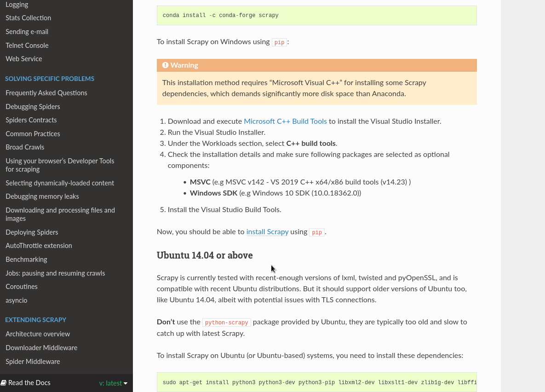Image resolution: width=545 pixels, height=392 pixels.
Task: Go to Frequently Asked Questions page
Action: pyautogui.click(x=46, y=93)
